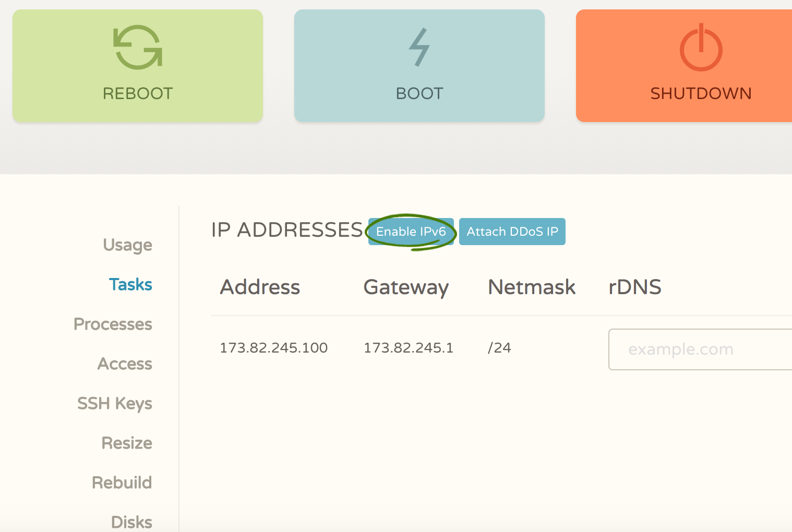
Task: Open the Access sidebar section
Action: (x=125, y=364)
